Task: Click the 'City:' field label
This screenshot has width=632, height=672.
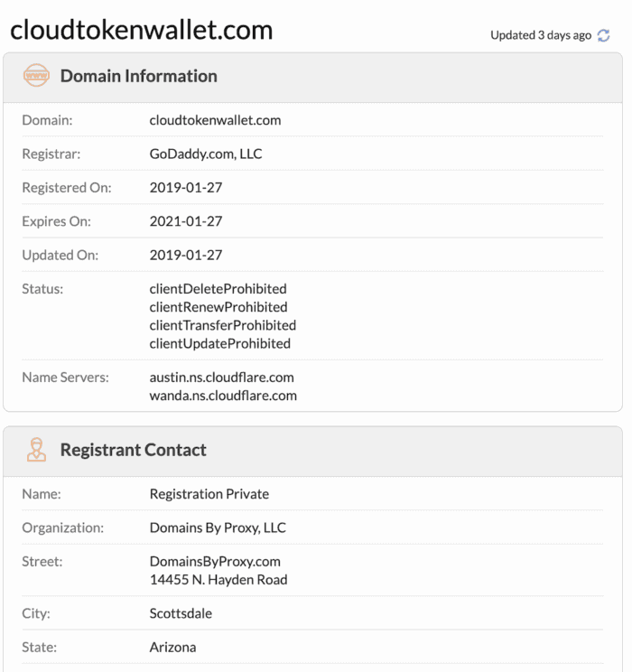Action: pos(36,613)
